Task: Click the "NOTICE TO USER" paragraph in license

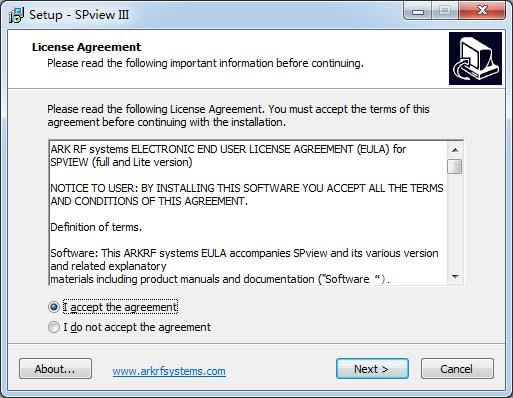Action: click(x=247, y=194)
